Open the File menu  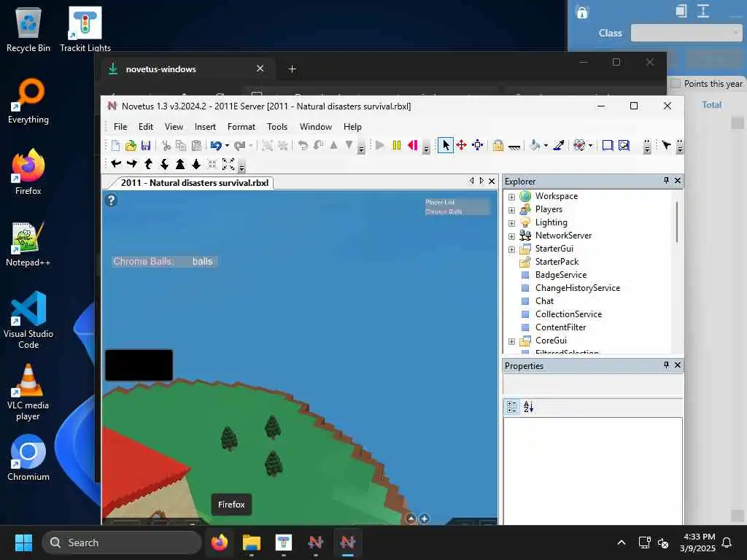120,127
